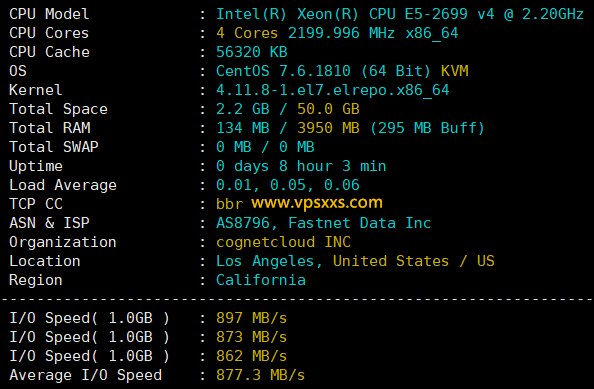Click the OS label

[x=18, y=71]
